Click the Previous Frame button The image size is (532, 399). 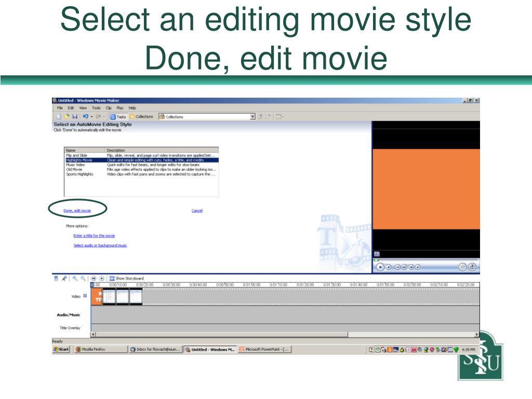pos(404,268)
